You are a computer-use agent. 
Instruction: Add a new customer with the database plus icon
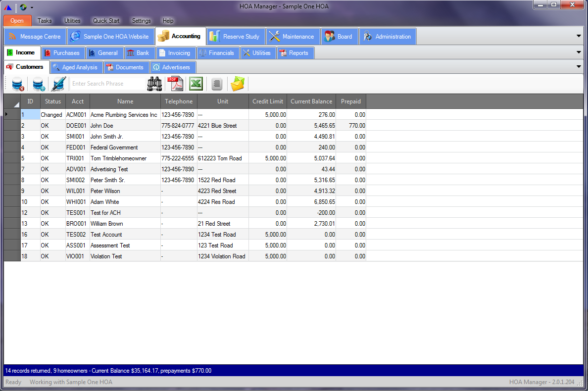click(x=37, y=84)
